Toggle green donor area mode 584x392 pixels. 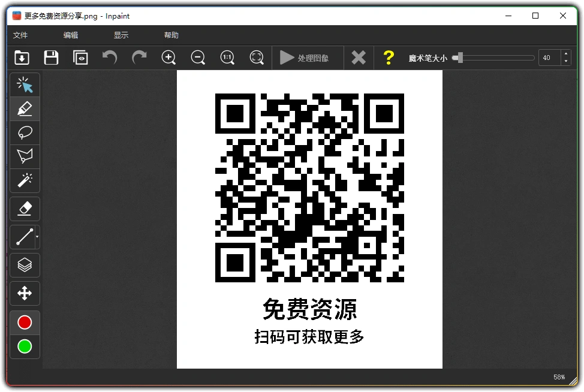25,346
